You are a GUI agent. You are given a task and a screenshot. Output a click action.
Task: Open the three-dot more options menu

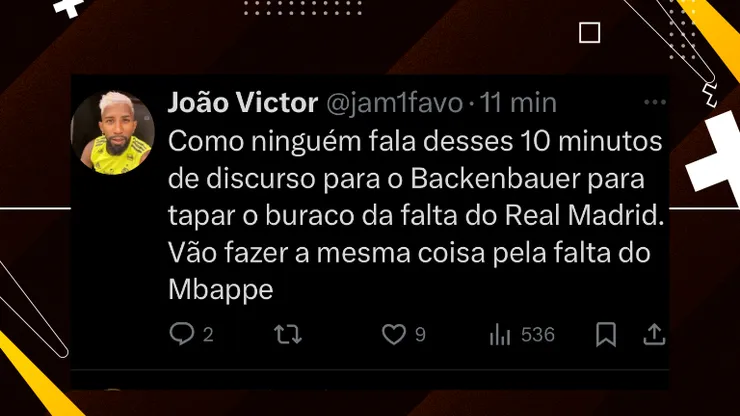point(655,102)
